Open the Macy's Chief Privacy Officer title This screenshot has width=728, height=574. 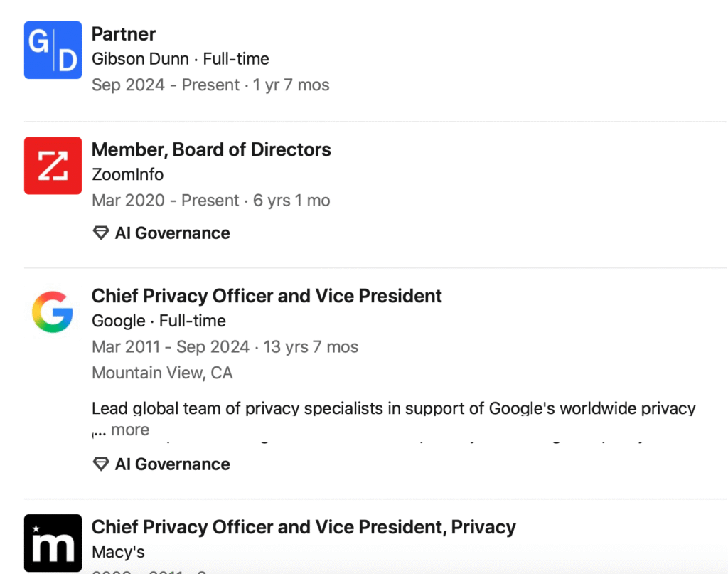(304, 527)
